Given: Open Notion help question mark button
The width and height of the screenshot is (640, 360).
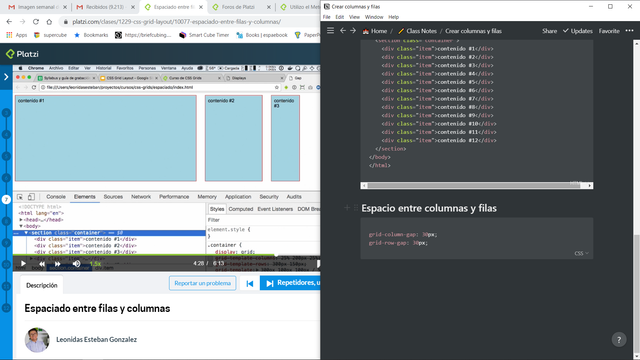Looking at the screenshot, I should coord(619,340).
